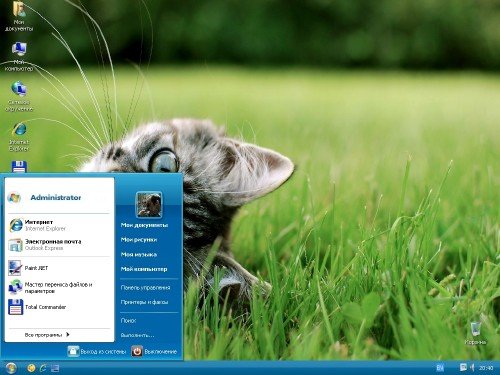Open Интернет Internet Explorer in Start menu
This screenshot has width=500, height=375.
click(59, 225)
